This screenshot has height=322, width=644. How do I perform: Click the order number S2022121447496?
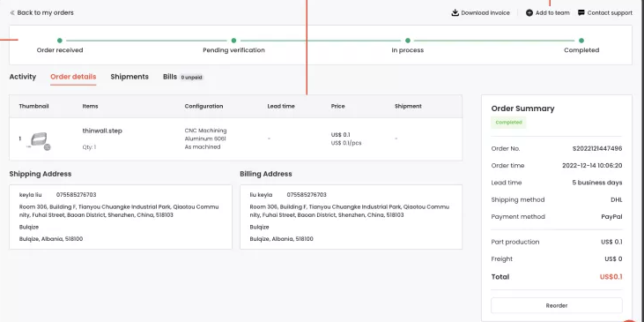(597, 148)
